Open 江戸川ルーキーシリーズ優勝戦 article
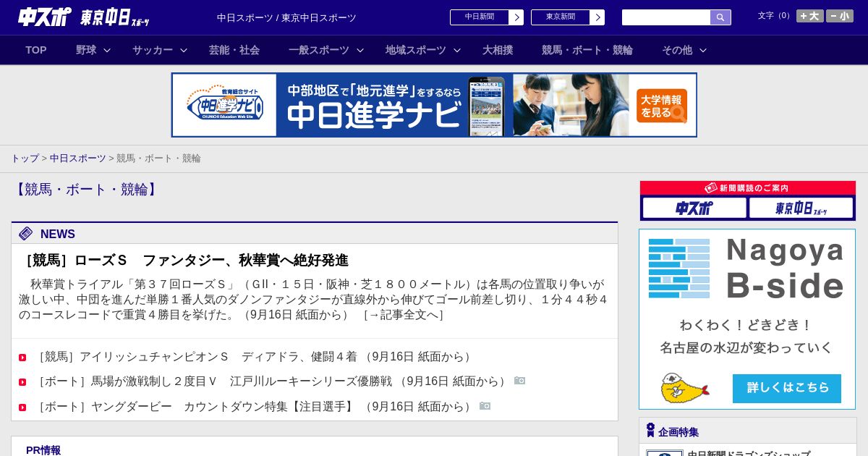Screen dimensions: 868x456 coord(271,381)
